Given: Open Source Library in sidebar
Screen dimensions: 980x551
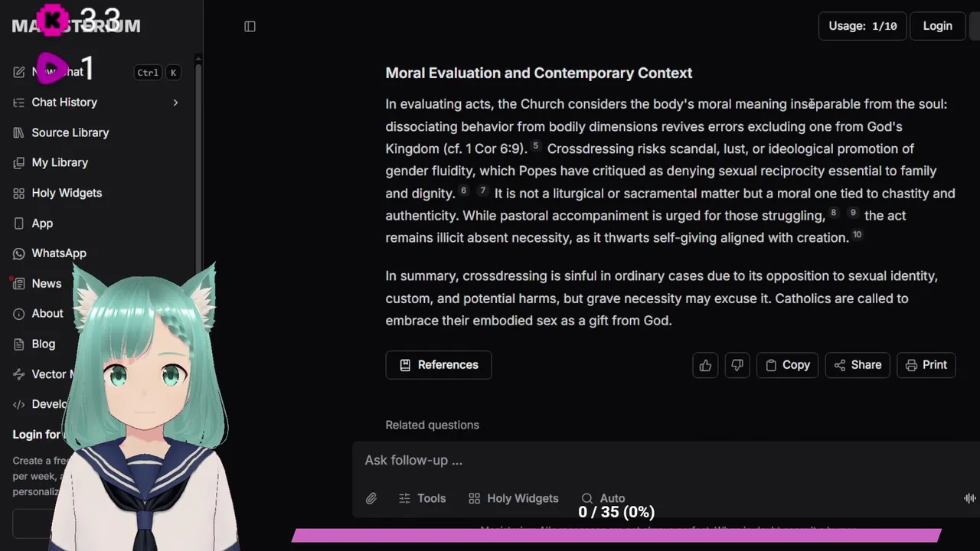Looking at the screenshot, I should click(x=70, y=132).
